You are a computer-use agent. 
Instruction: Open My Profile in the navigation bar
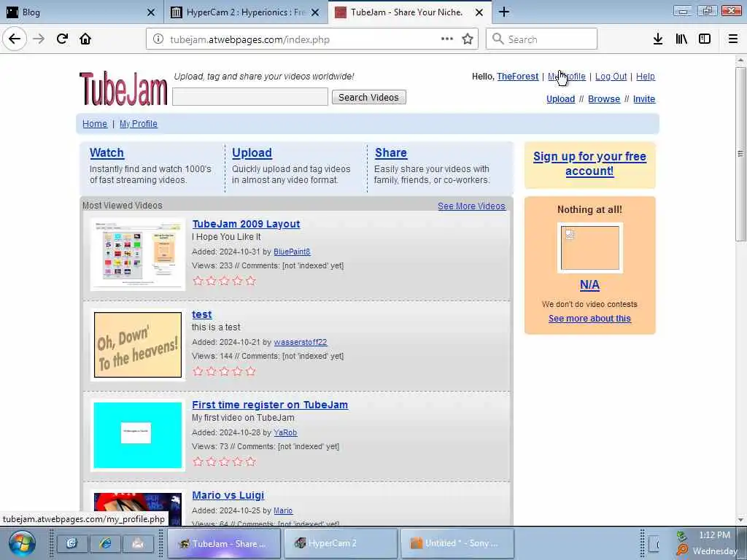pos(138,124)
